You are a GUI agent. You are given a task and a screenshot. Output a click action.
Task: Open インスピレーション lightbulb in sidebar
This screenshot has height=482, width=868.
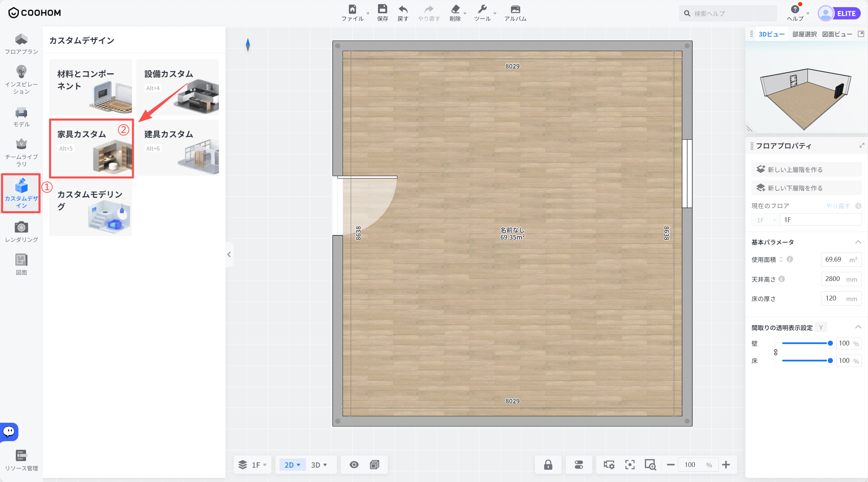[x=21, y=80]
